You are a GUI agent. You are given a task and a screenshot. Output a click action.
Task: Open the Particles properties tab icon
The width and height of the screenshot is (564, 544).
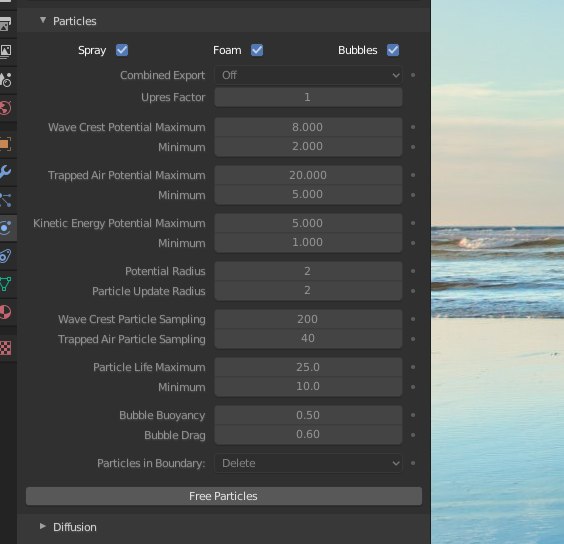tap(5, 200)
